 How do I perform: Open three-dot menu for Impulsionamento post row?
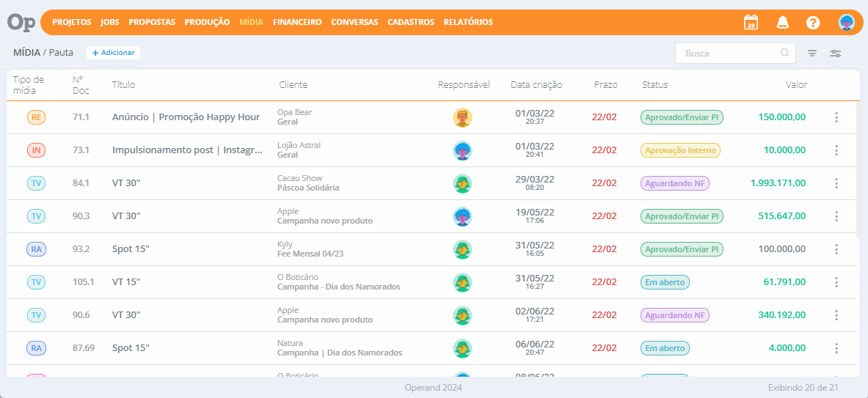click(x=836, y=150)
